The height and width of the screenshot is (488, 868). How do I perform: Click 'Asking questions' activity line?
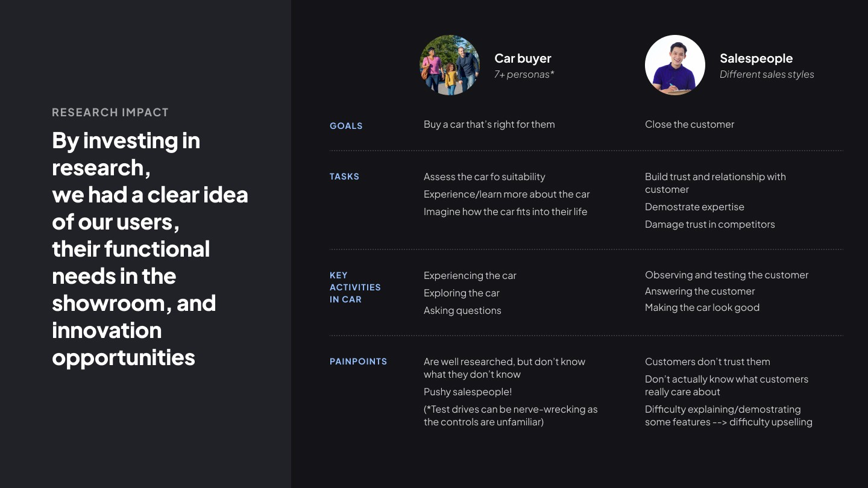pyautogui.click(x=462, y=310)
